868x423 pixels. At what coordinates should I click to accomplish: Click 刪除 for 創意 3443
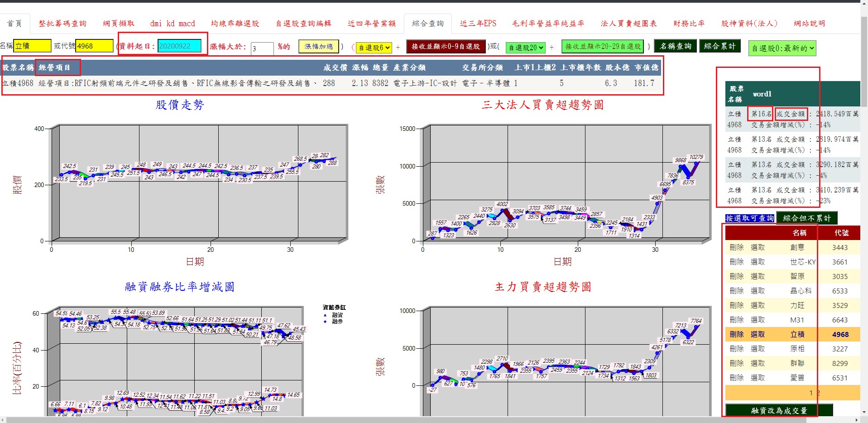737,247
